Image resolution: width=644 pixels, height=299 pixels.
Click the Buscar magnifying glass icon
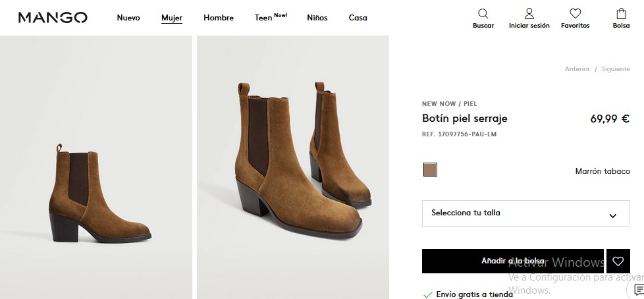483,14
